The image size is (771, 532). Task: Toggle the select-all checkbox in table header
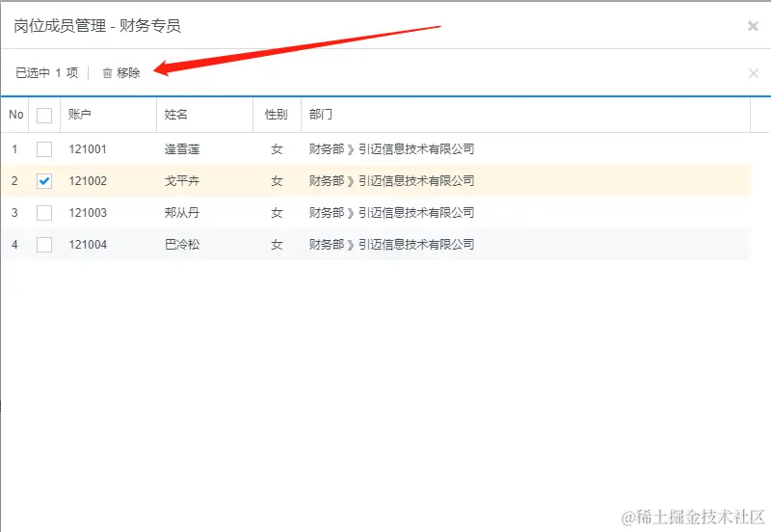pos(44,115)
